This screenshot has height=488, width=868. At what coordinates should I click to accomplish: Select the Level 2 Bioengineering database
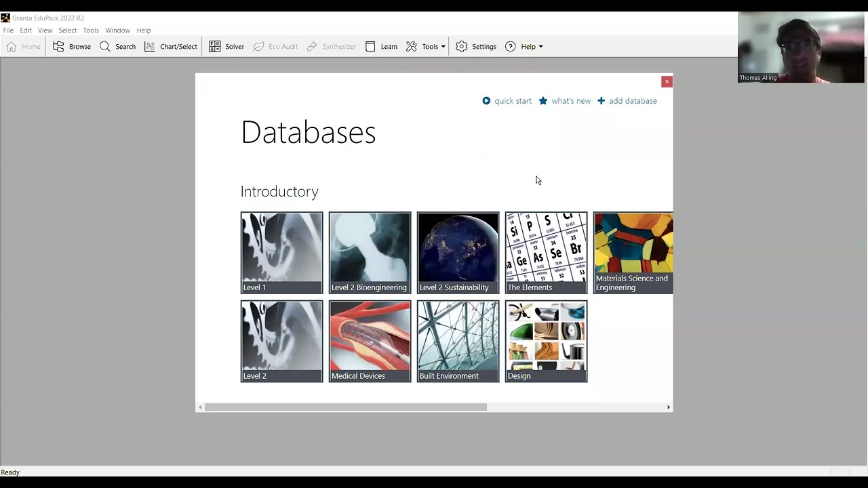tap(370, 253)
